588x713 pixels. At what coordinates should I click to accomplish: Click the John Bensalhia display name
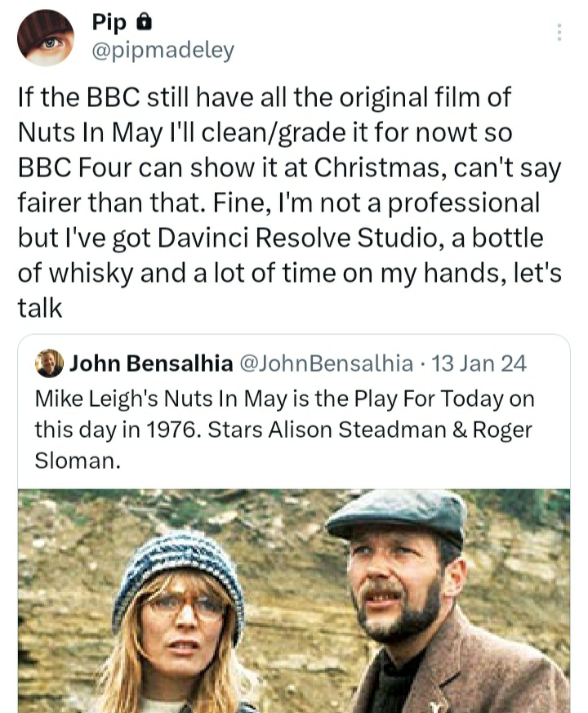click(x=151, y=363)
